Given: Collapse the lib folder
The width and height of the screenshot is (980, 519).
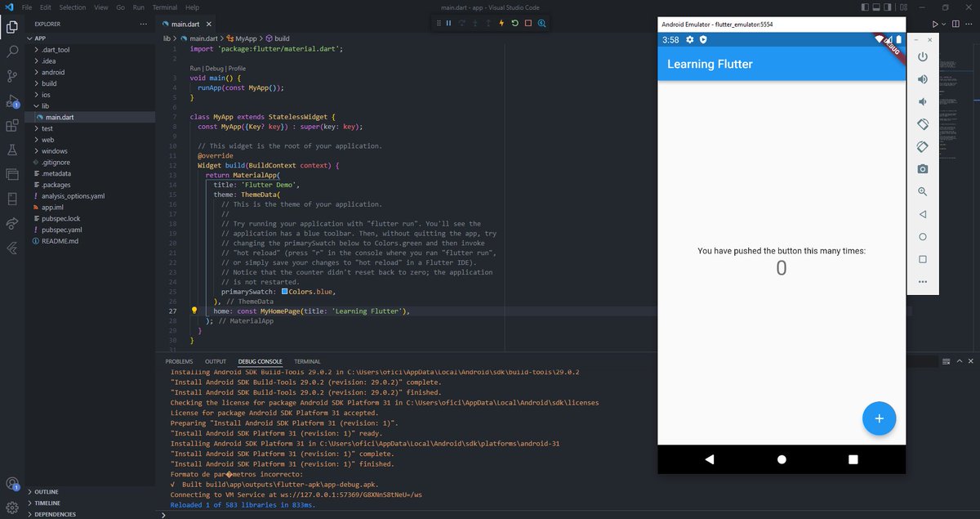Looking at the screenshot, I should (90, 105).
